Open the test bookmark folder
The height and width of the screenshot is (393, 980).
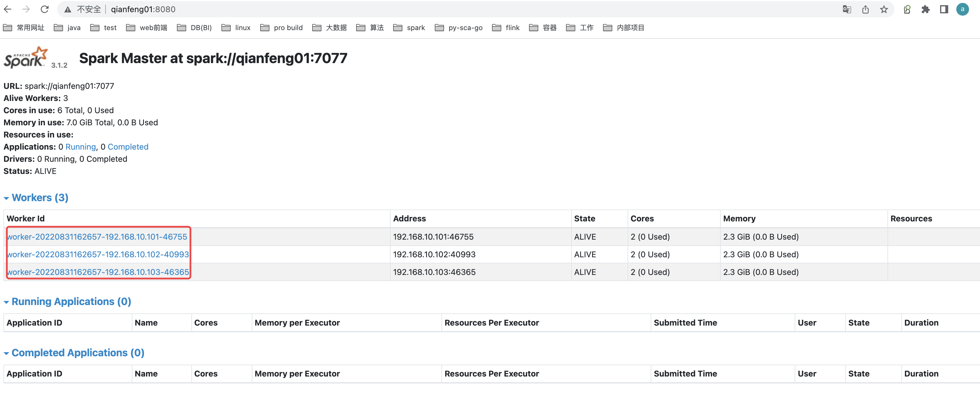pos(103,28)
